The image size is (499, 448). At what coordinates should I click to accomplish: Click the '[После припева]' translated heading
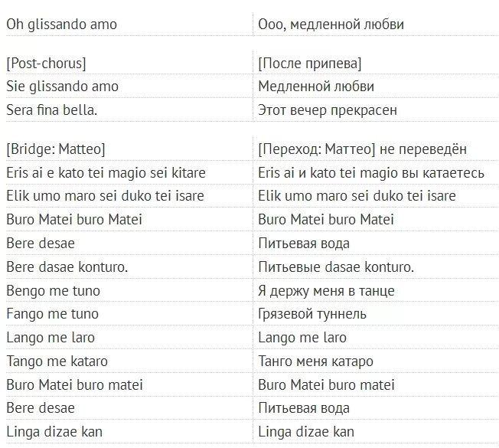(310, 63)
